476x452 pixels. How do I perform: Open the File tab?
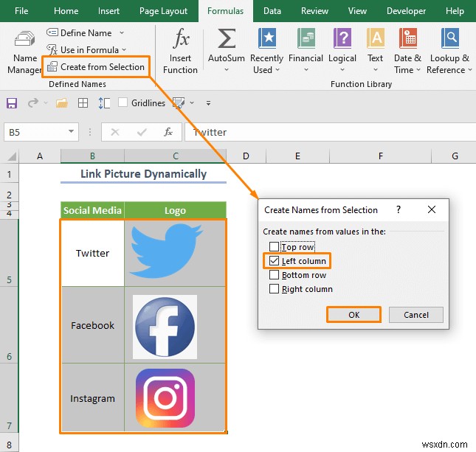point(21,11)
